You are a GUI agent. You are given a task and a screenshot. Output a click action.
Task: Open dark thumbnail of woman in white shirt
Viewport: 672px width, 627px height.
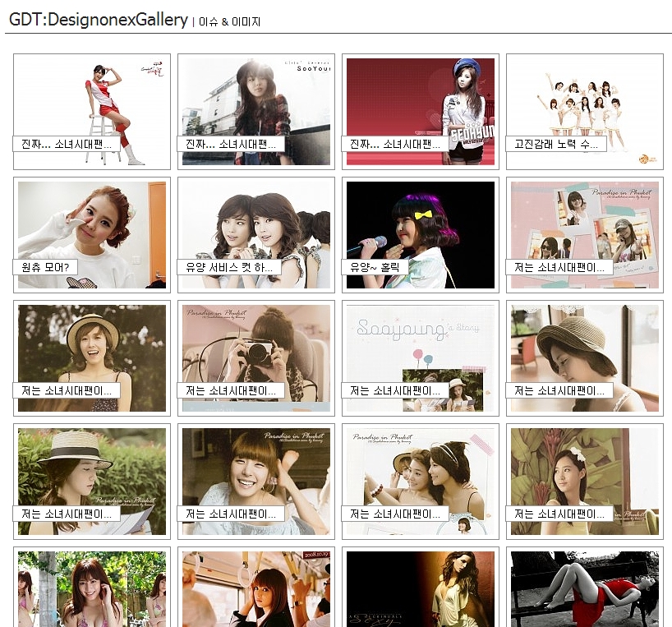(420, 589)
